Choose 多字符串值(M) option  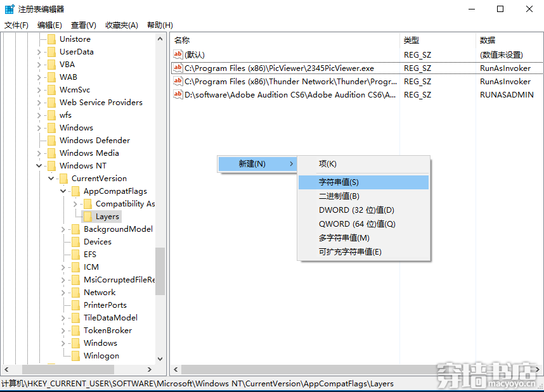coord(363,237)
